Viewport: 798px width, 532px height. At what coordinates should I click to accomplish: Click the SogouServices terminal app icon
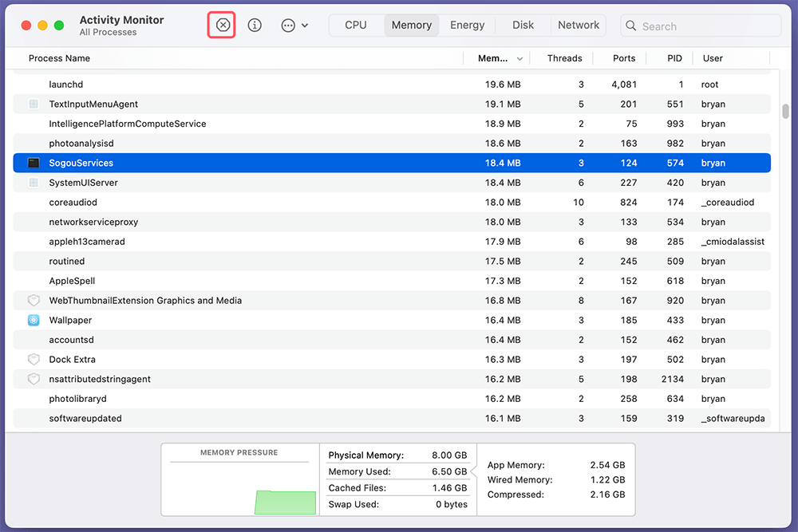pos(32,163)
